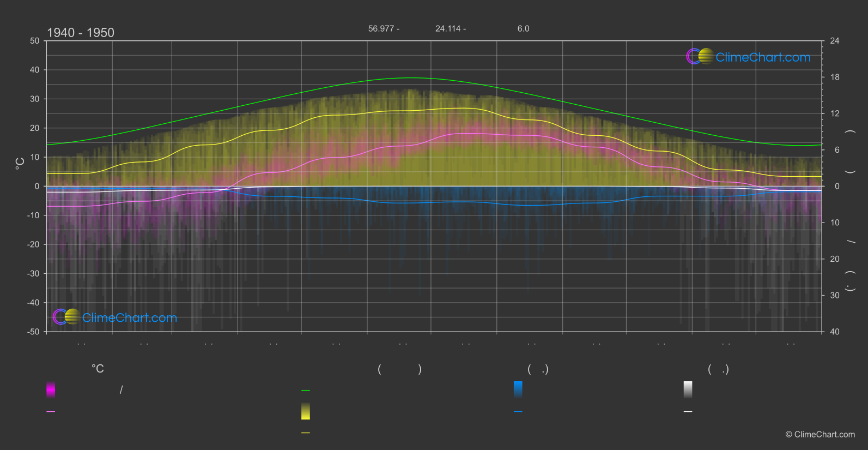Image resolution: width=868 pixels, height=450 pixels.
Task: Click the '°C' legend heading
Action: pyautogui.click(x=98, y=369)
